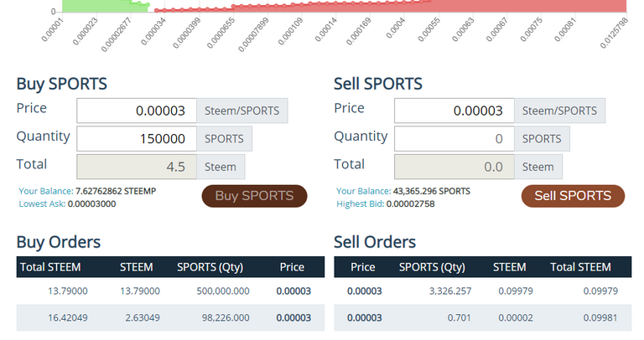The height and width of the screenshot is (340, 644).
Task: Click price 0.00003 in the 13.79000 buy row
Action: [x=293, y=291]
